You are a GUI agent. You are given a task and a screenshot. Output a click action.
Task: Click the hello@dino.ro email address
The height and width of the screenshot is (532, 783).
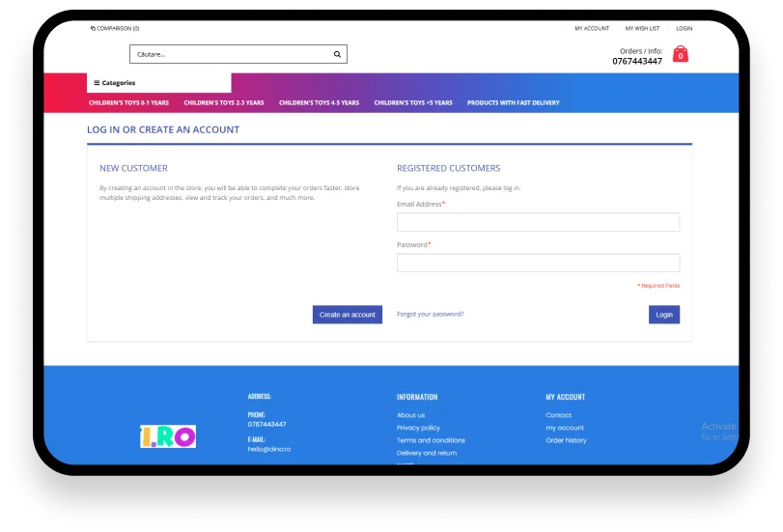pyautogui.click(x=269, y=449)
